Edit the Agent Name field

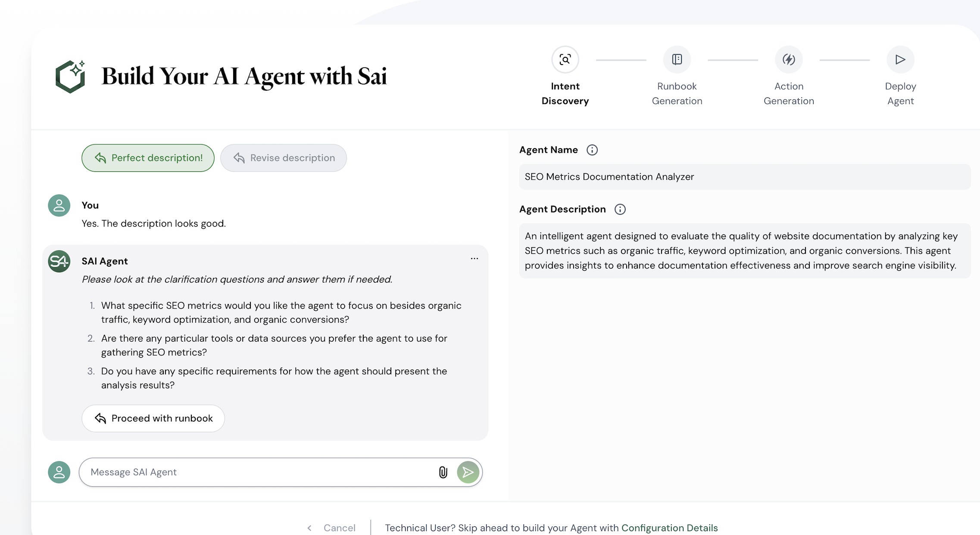point(745,177)
